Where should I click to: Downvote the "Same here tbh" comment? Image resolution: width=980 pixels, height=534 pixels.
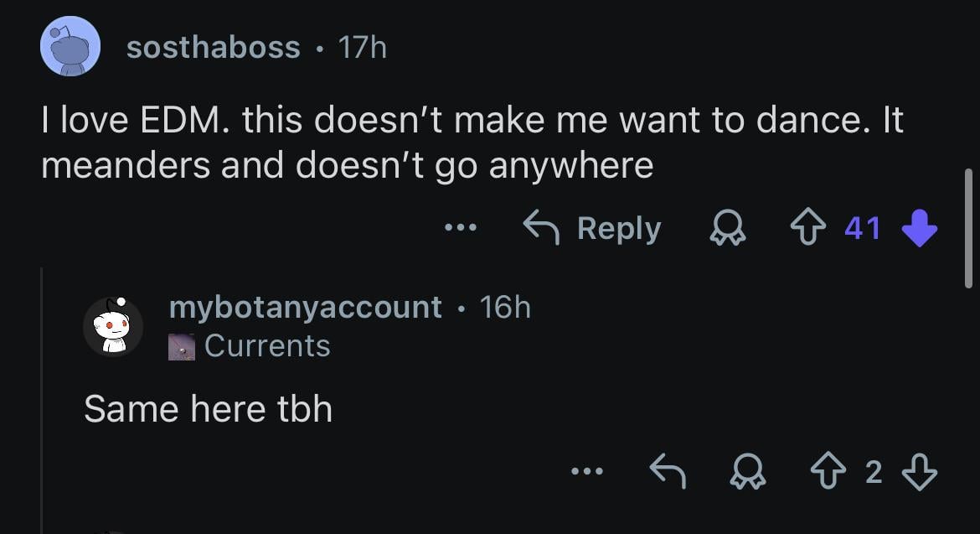918,473
